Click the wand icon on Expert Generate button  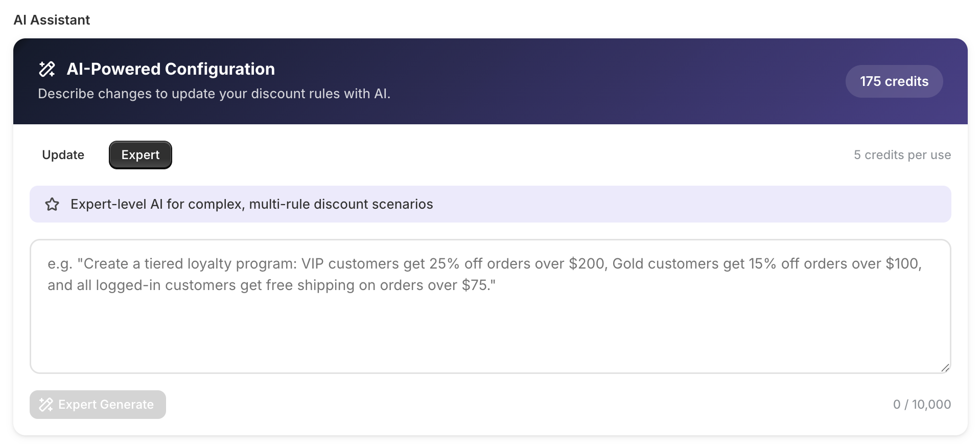click(46, 405)
